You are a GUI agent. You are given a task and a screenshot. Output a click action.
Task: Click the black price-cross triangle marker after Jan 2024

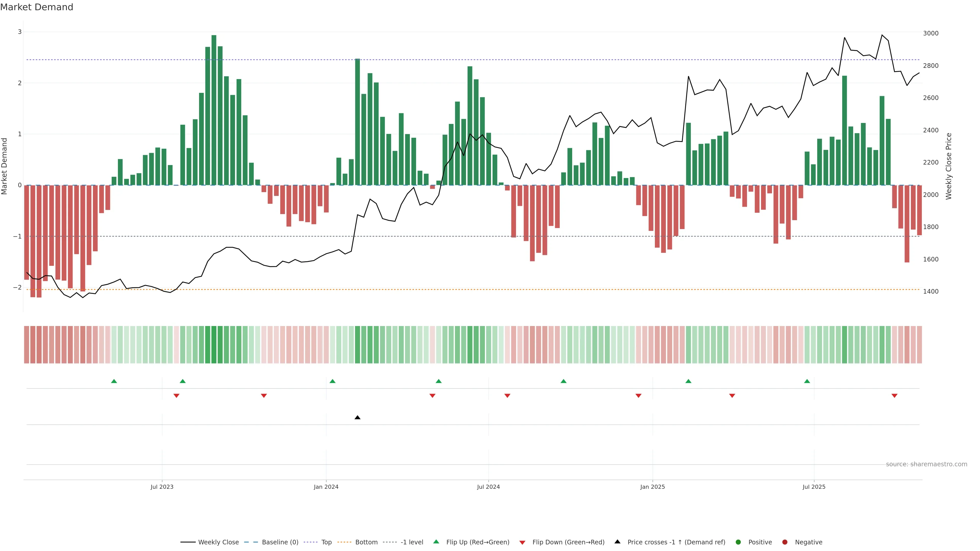pos(357,418)
